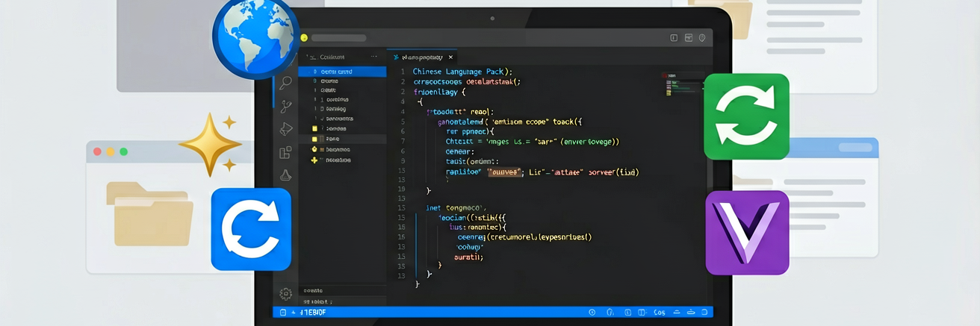Click the leftmost square icon in the status bar
980x326 pixels.
tap(282, 313)
